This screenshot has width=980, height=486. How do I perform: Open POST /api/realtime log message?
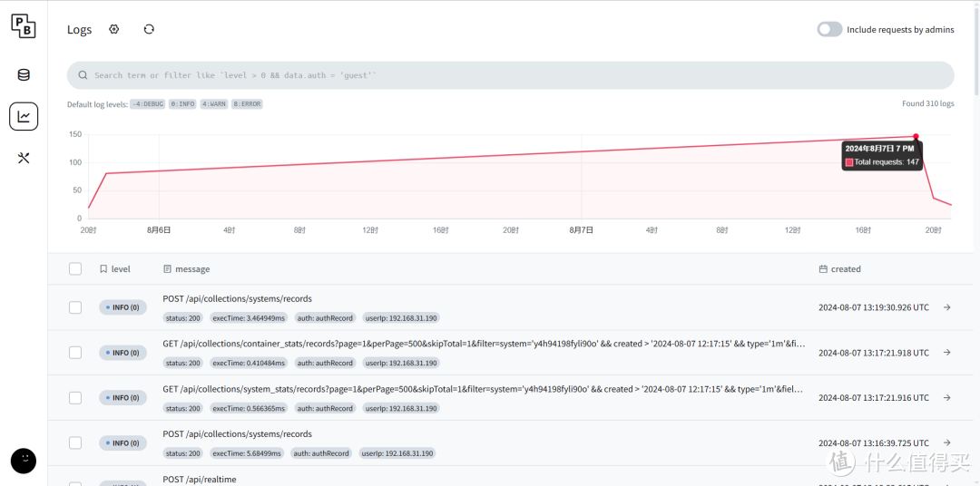click(200, 479)
